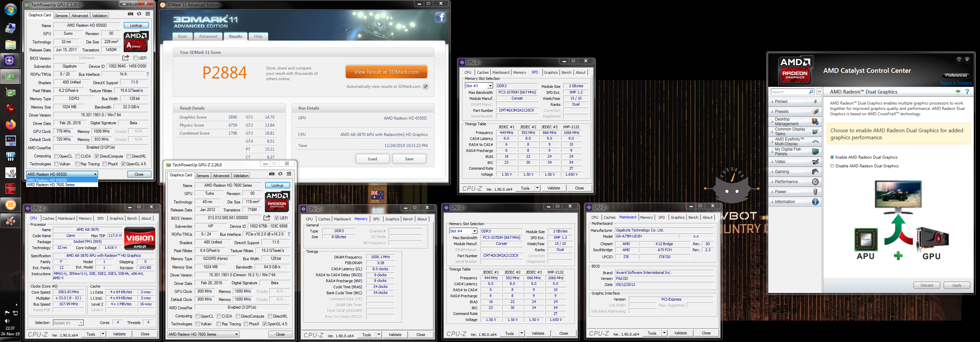
Task: Open the Windows Start orb
Action: pyautogui.click(x=10, y=9)
